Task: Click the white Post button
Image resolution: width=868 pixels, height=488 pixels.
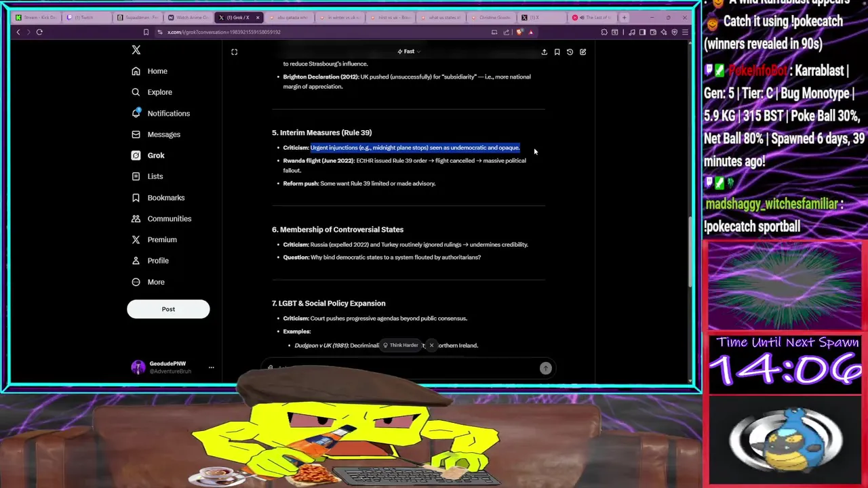Action: pos(168,309)
